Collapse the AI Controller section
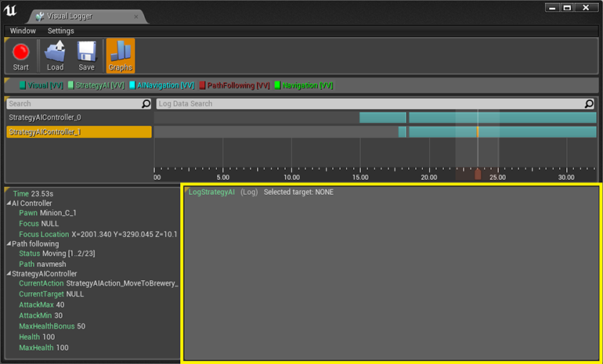 (x=9, y=204)
